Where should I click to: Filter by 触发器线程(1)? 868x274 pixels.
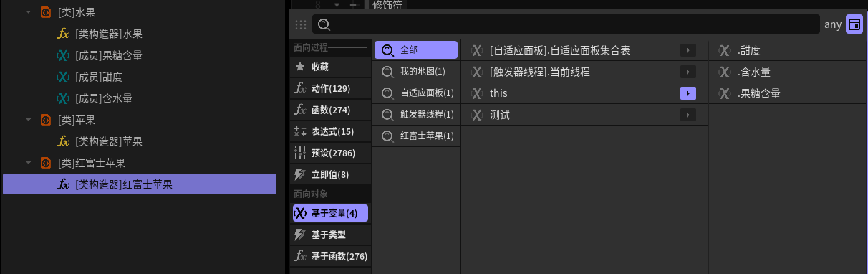[x=416, y=115]
